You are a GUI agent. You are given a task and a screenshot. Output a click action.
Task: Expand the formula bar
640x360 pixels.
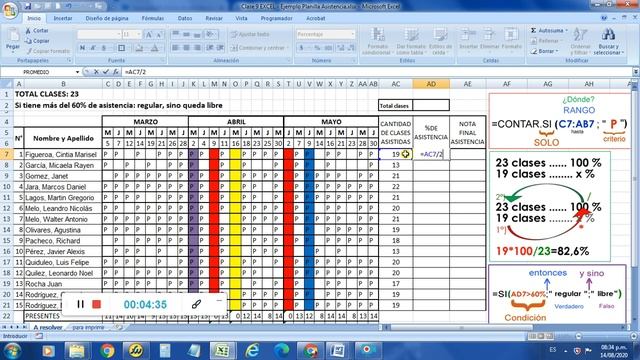coord(636,72)
